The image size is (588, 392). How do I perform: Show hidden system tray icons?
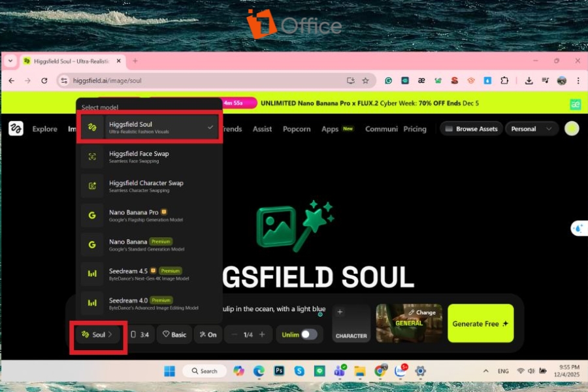pos(485,371)
